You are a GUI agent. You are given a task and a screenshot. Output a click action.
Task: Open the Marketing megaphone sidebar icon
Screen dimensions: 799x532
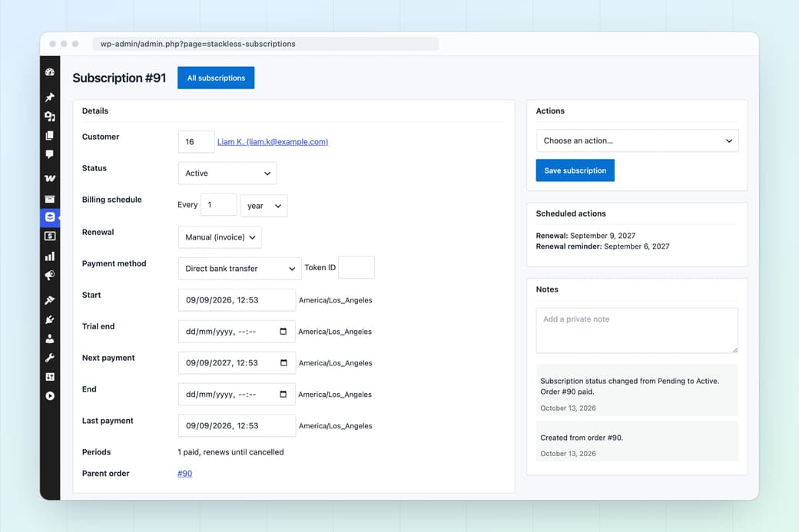[50, 276]
